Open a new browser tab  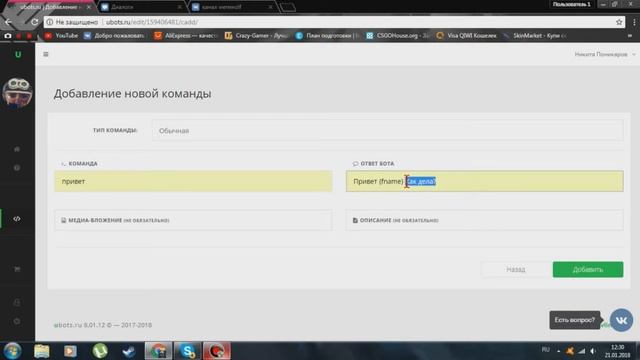click(x=288, y=7)
